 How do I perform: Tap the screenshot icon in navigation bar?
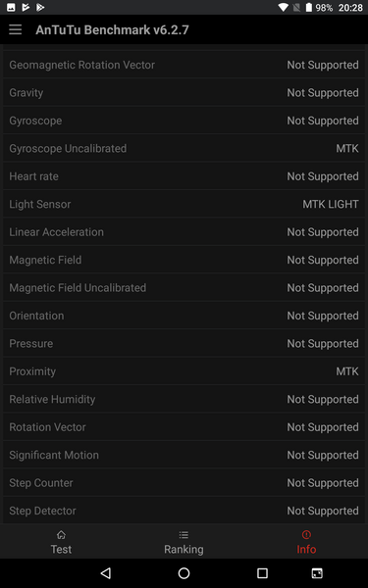(x=317, y=573)
